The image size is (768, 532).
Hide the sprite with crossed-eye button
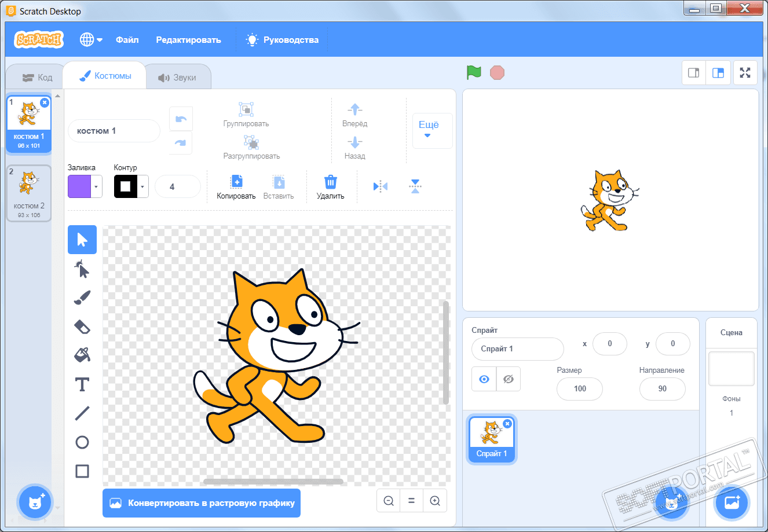[509, 379]
